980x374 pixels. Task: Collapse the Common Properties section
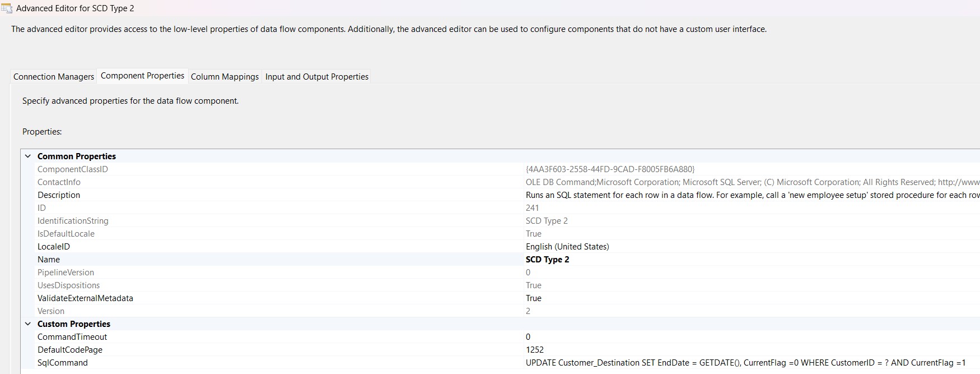click(x=27, y=156)
